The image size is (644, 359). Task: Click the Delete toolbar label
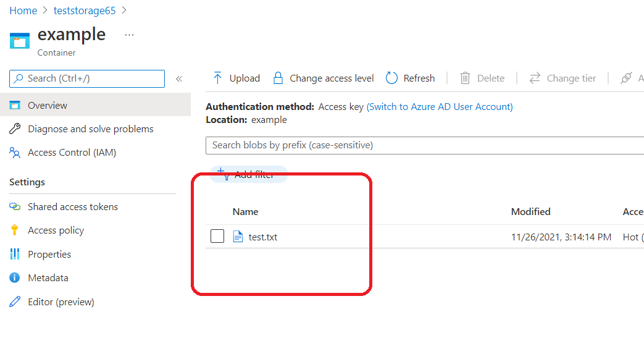pyautogui.click(x=491, y=78)
